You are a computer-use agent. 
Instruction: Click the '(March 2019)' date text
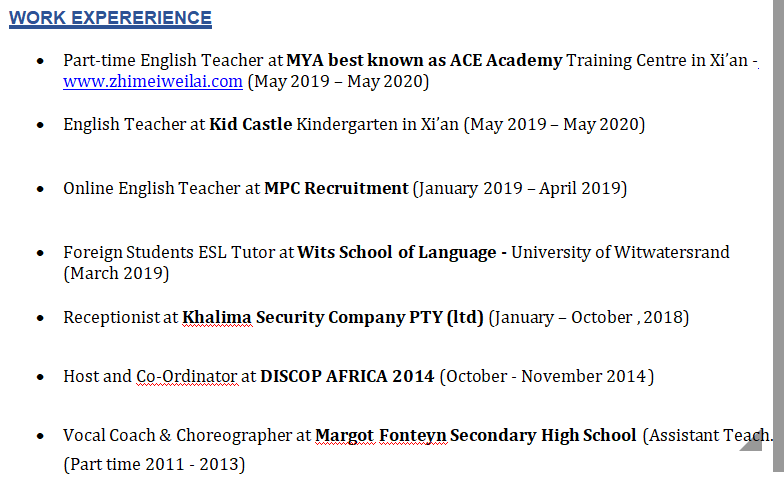coord(116,273)
